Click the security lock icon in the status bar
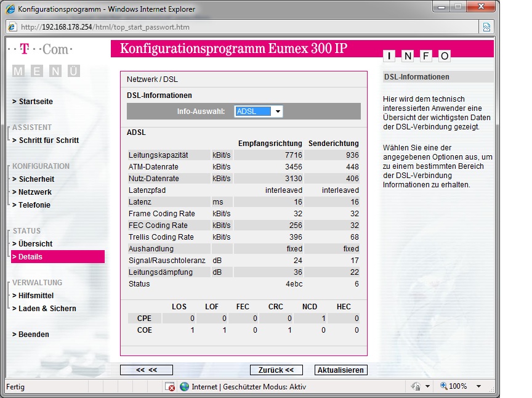 click(x=416, y=386)
